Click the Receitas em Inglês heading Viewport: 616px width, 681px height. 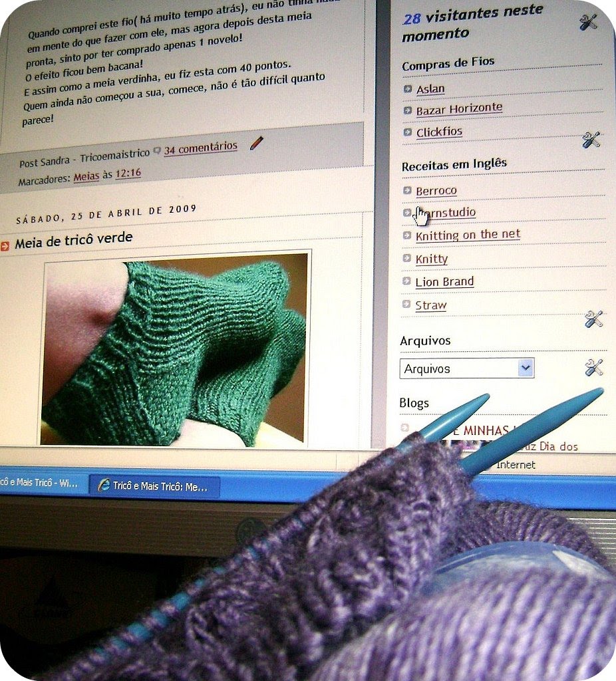[454, 165]
